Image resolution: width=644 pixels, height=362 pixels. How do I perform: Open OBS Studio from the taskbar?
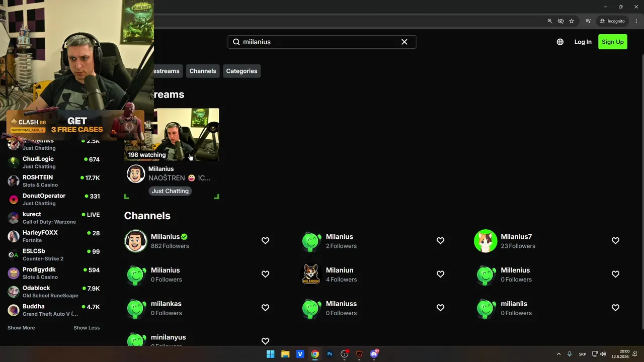click(345, 354)
